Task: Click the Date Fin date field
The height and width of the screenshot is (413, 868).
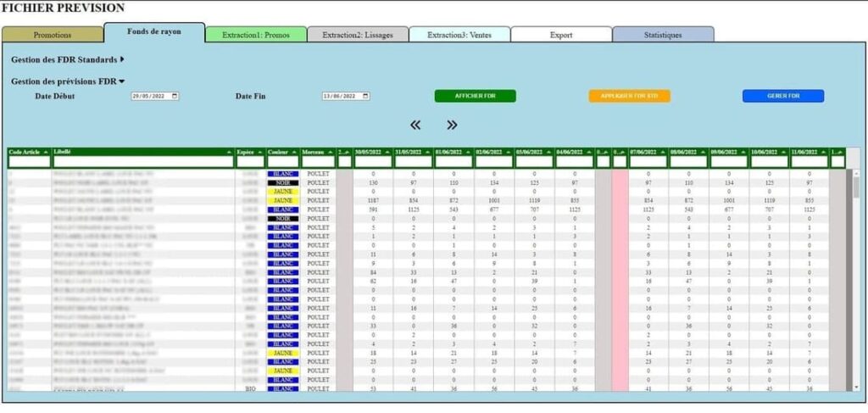Action: click(346, 97)
